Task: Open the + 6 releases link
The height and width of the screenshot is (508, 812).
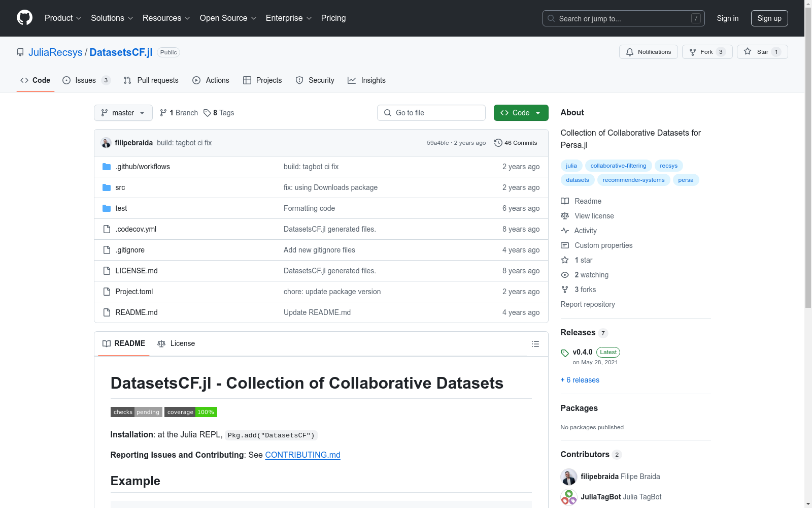Action: click(580, 380)
